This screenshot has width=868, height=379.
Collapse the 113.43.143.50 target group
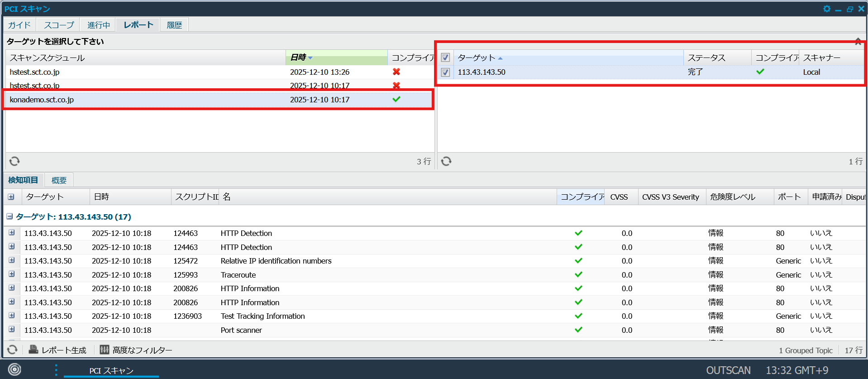(x=10, y=217)
